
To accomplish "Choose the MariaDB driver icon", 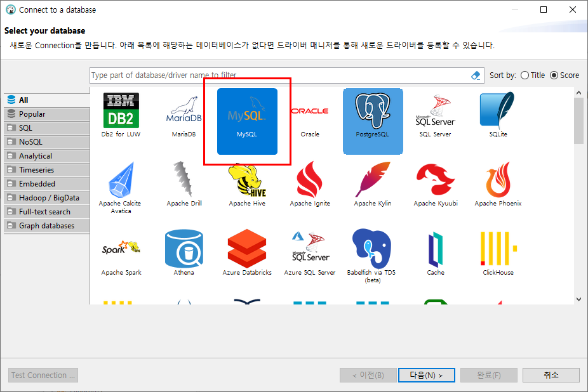I will point(184,110).
